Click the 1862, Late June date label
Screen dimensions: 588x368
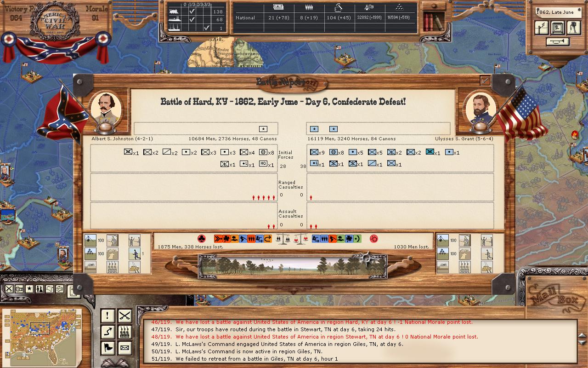556,12
